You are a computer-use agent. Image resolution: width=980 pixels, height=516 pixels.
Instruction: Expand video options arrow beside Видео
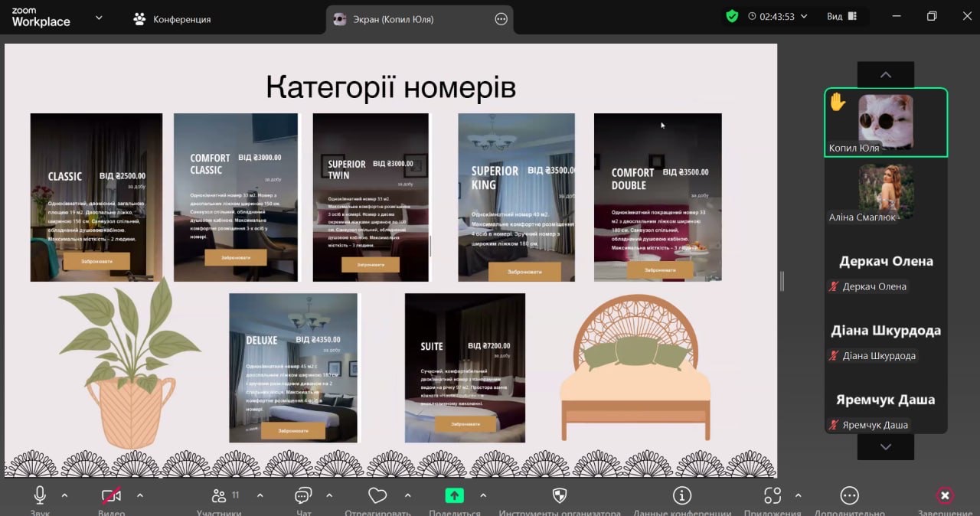pos(140,495)
